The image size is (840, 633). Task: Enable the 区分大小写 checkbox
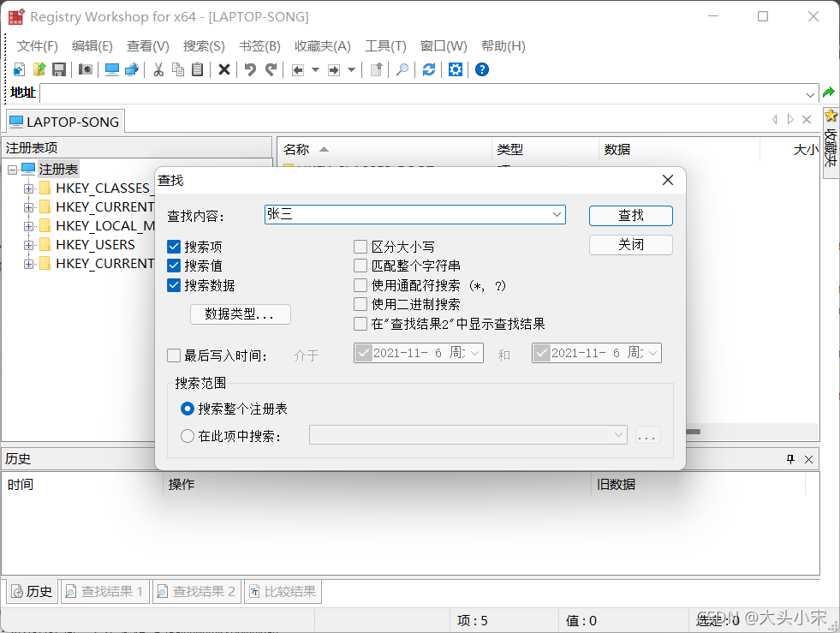(360, 247)
